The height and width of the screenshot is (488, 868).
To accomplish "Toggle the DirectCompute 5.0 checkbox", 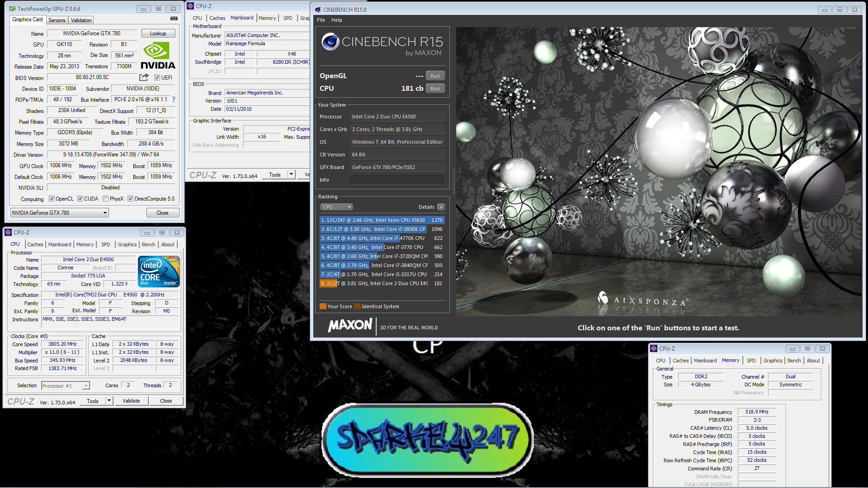I will click(130, 198).
